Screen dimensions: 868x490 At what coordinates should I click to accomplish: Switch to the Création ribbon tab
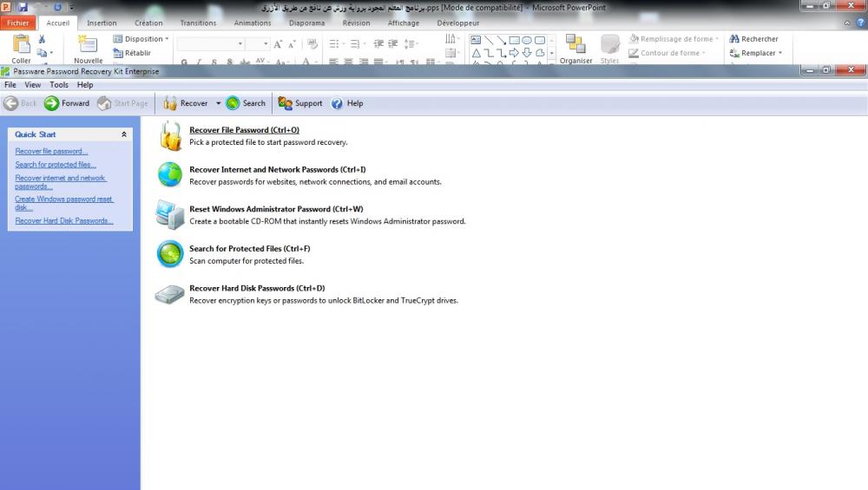coord(148,23)
